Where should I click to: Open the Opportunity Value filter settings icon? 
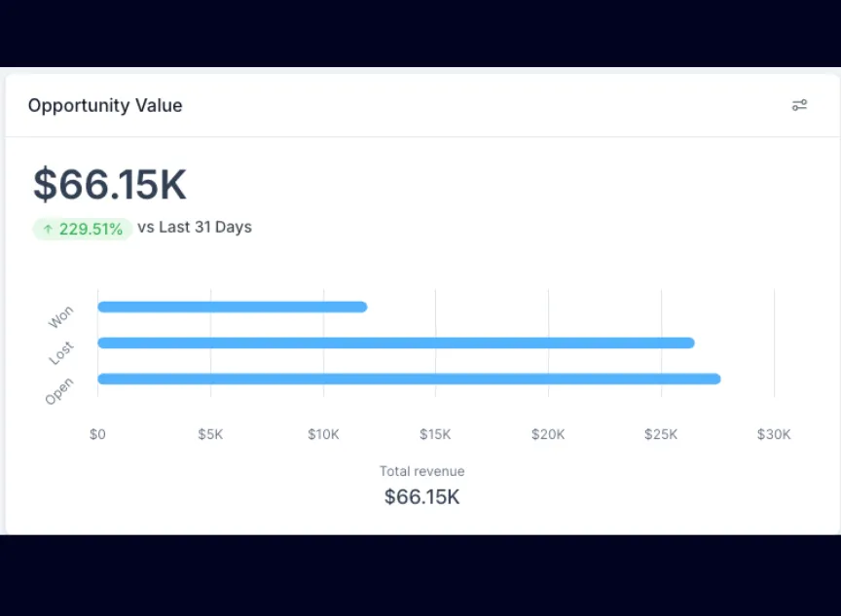pos(799,105)
